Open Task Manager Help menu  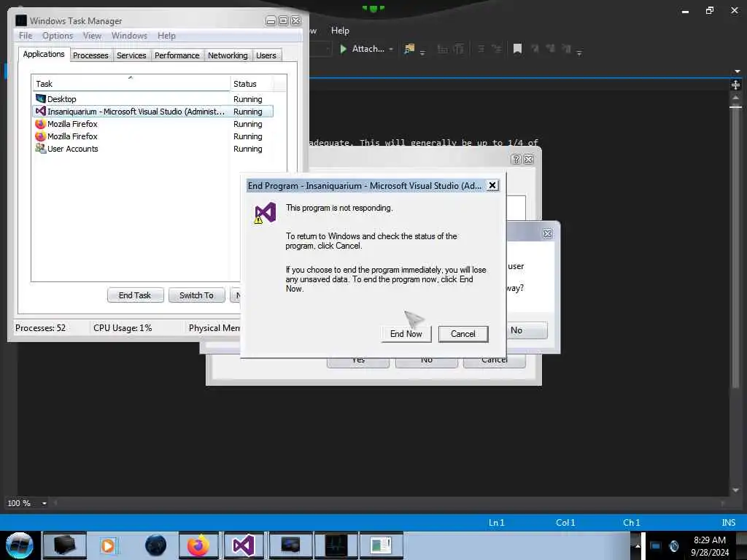pyautogui.click(x=166, y=36)
